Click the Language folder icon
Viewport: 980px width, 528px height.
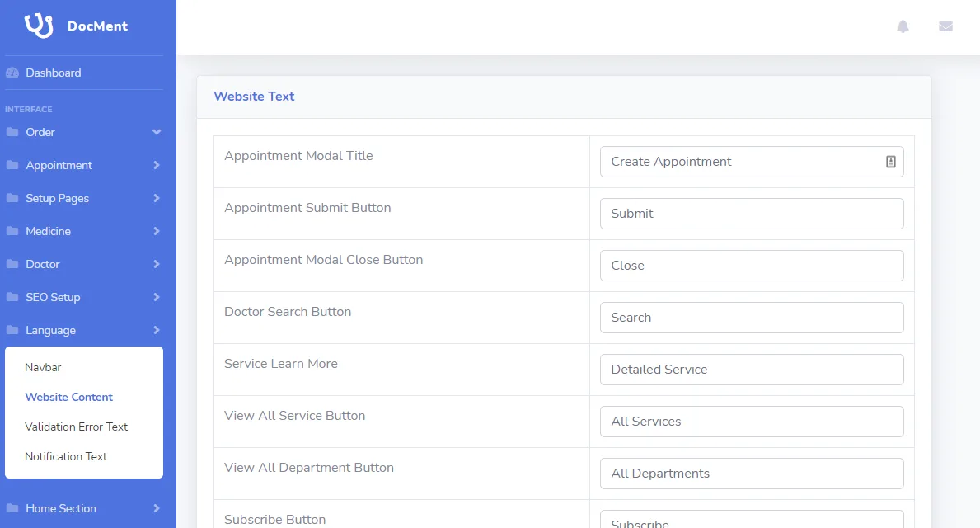[12, 330]
